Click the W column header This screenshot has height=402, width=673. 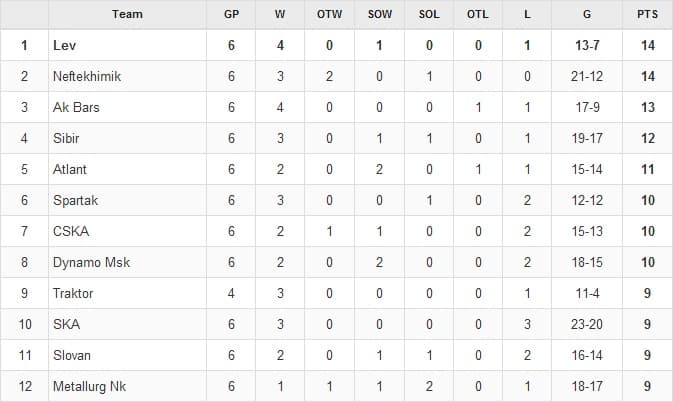279,14
